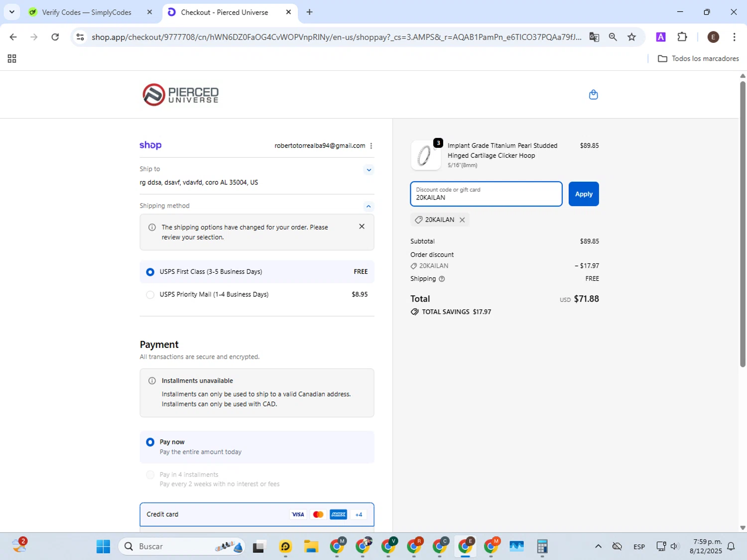Click the robertotorrealba94@gmail.com email text
Image resolution: width=747 pixels, height=560 pixels.
320,146
